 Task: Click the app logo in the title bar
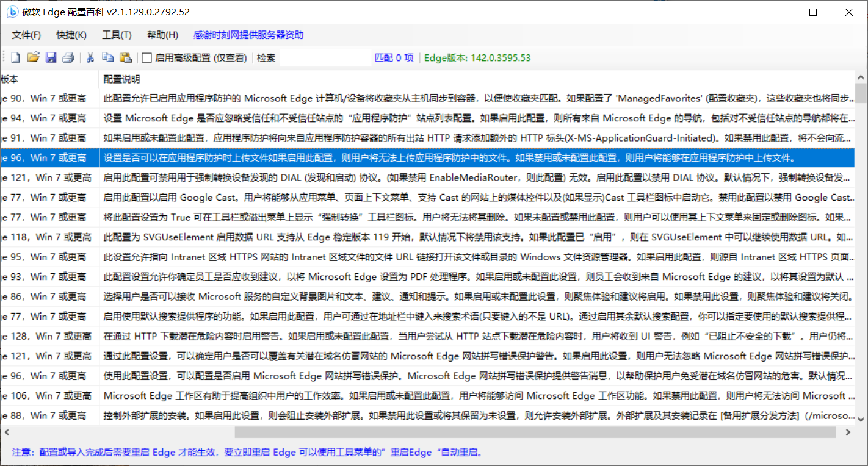[11, 12]
